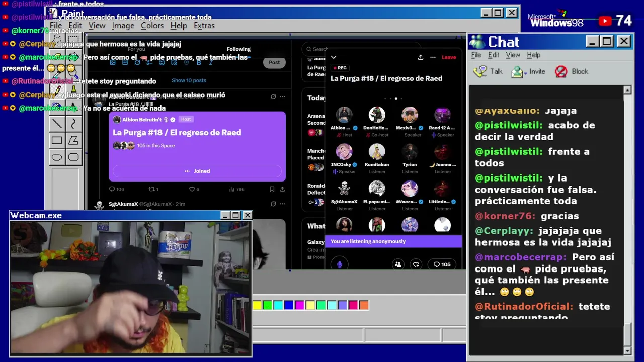Switch to the Following tab
644x362 pixels.
point(238,49)
